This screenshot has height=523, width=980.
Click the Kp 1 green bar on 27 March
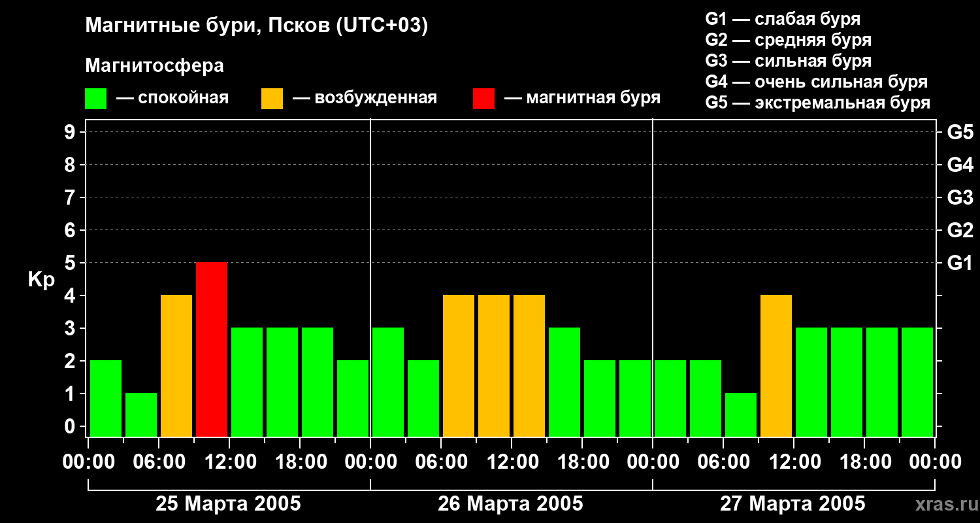coord(741,414)
